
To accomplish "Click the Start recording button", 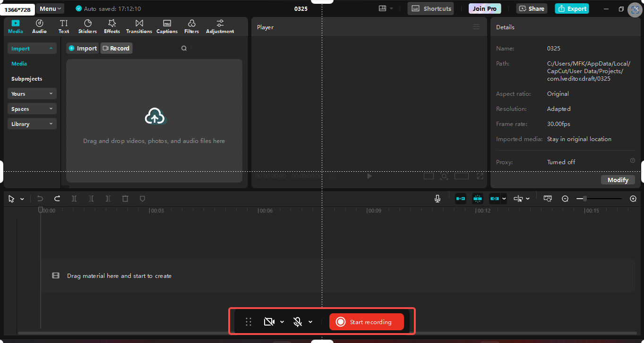I will [x=366, y=321].
